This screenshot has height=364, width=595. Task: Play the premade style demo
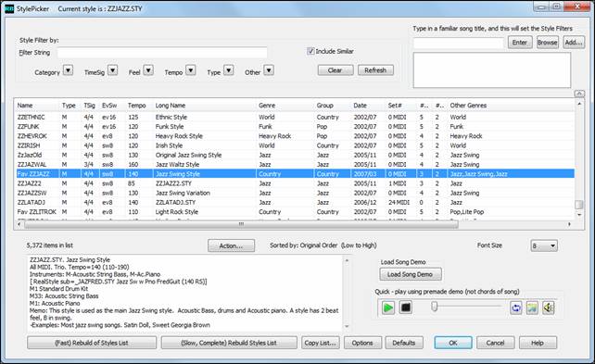tap(387, 308)
